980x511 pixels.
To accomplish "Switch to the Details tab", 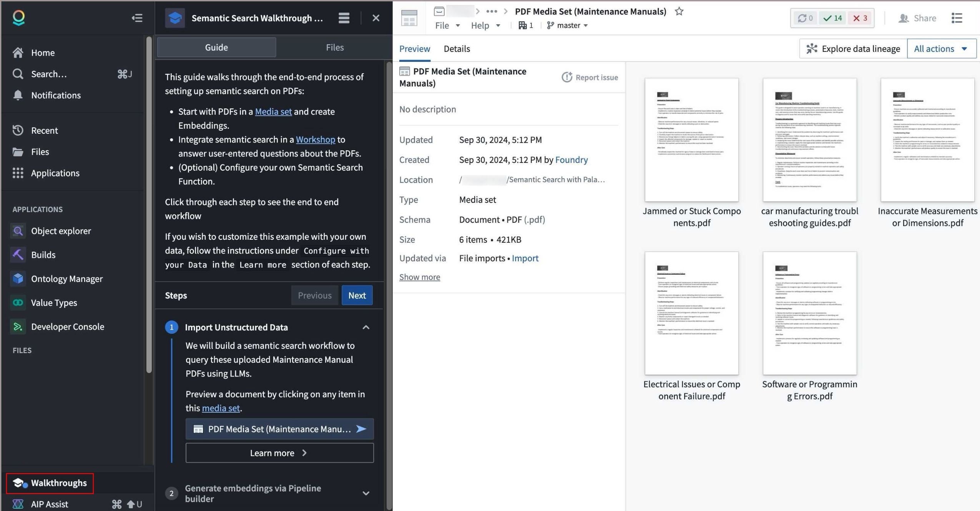I will (457, 49).
